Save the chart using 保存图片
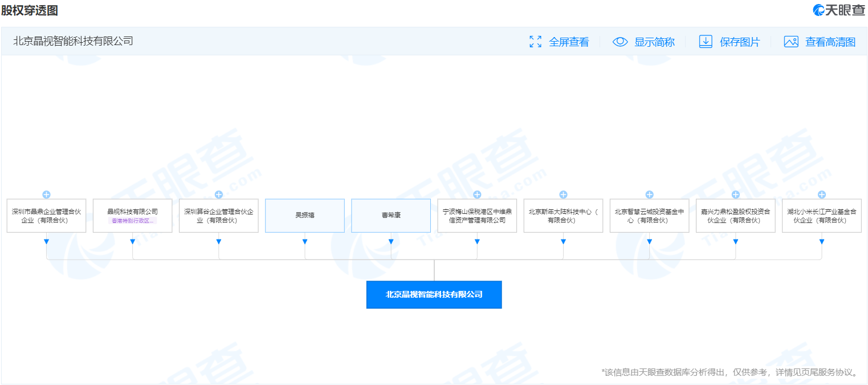This screenshot has width=868, height=385. 730,42
